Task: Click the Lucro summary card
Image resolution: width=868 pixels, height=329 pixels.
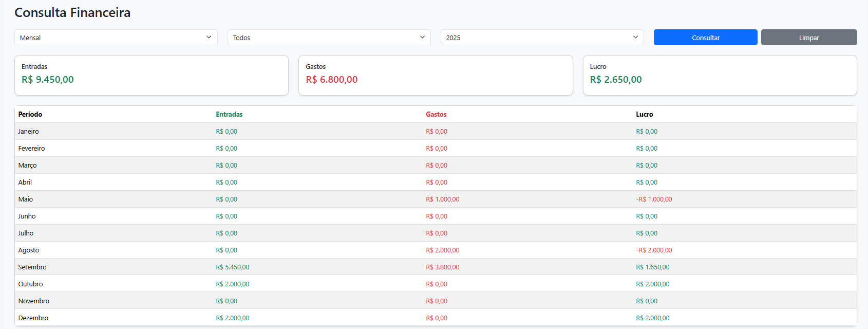Action: tap(719, 75)
